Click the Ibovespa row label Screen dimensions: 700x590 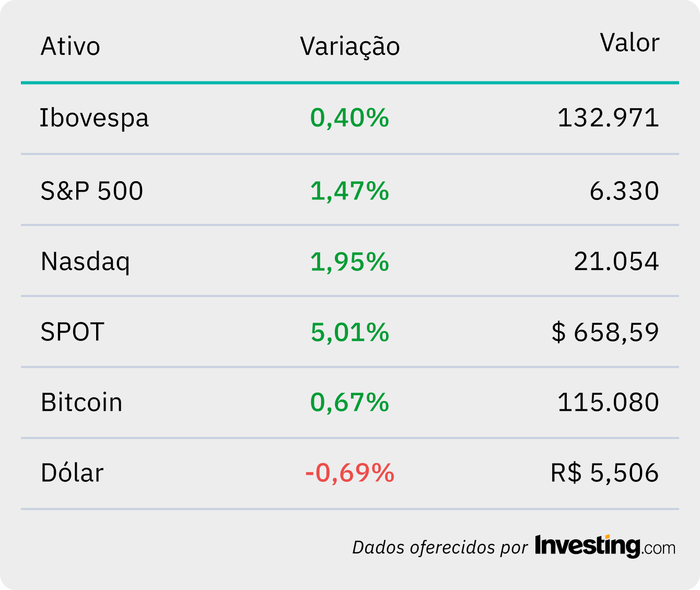pyautogui.click(x=95, y=117)
